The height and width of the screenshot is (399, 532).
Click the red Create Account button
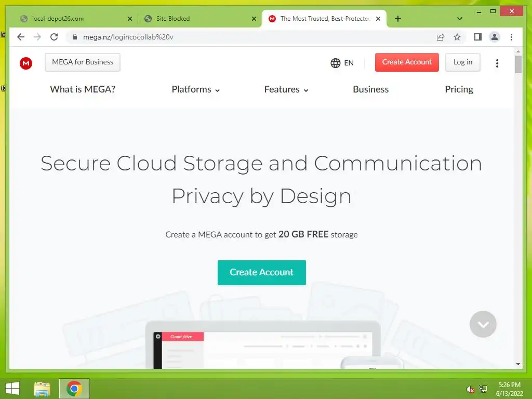pyautogui.click(x=407, y=62)
